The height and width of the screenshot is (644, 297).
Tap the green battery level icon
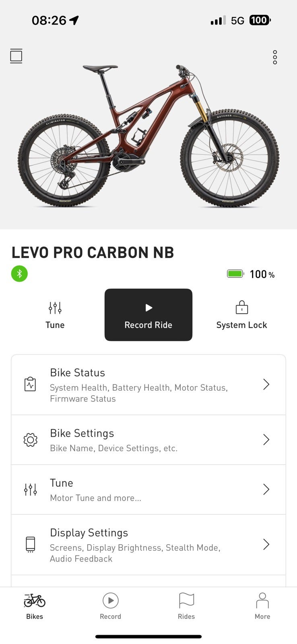pyautogui.click(x=235, y=274)
